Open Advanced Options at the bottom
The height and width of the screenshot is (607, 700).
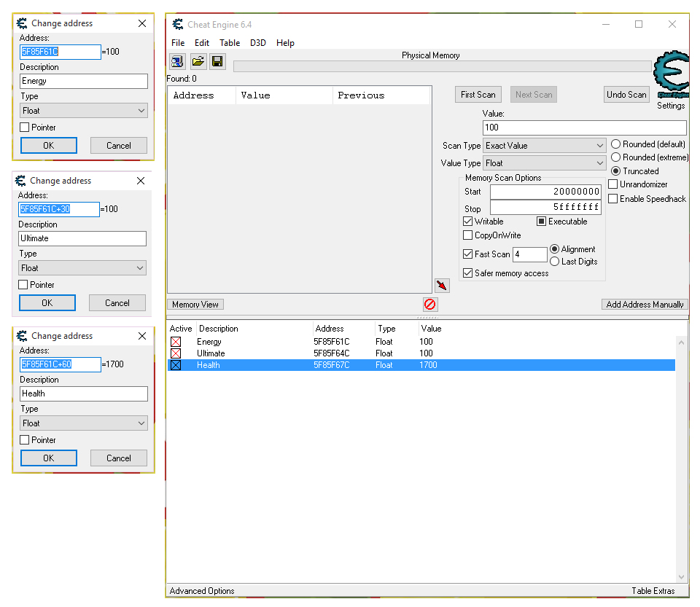[202, 590]
